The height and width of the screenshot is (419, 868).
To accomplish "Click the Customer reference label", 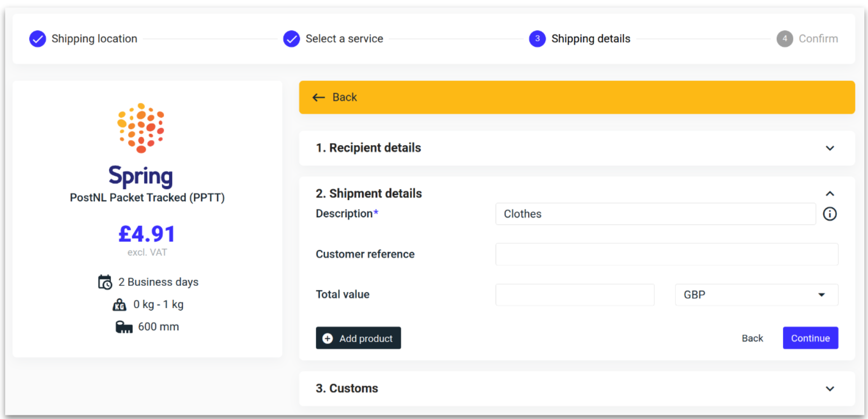I will (365, 254).
